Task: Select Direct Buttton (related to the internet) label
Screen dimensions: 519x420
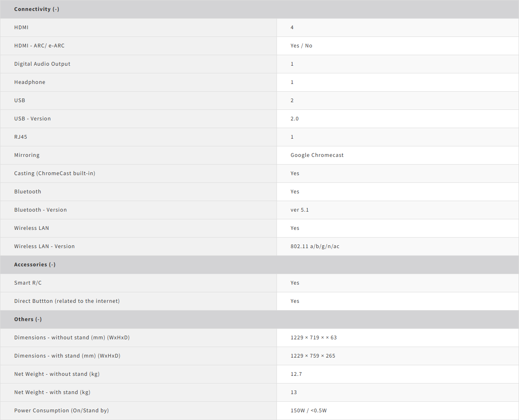Action: pyautogui.click(x=67, y=301)
